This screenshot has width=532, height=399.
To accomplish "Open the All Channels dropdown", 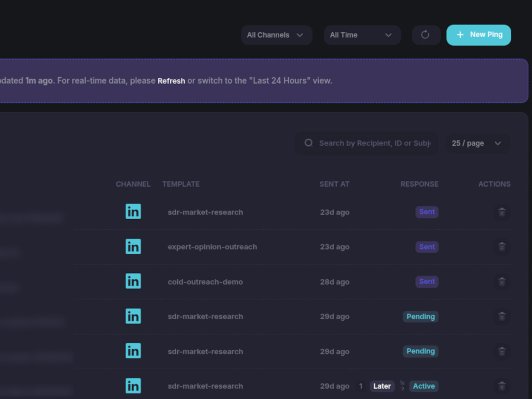I will point(277,35).
